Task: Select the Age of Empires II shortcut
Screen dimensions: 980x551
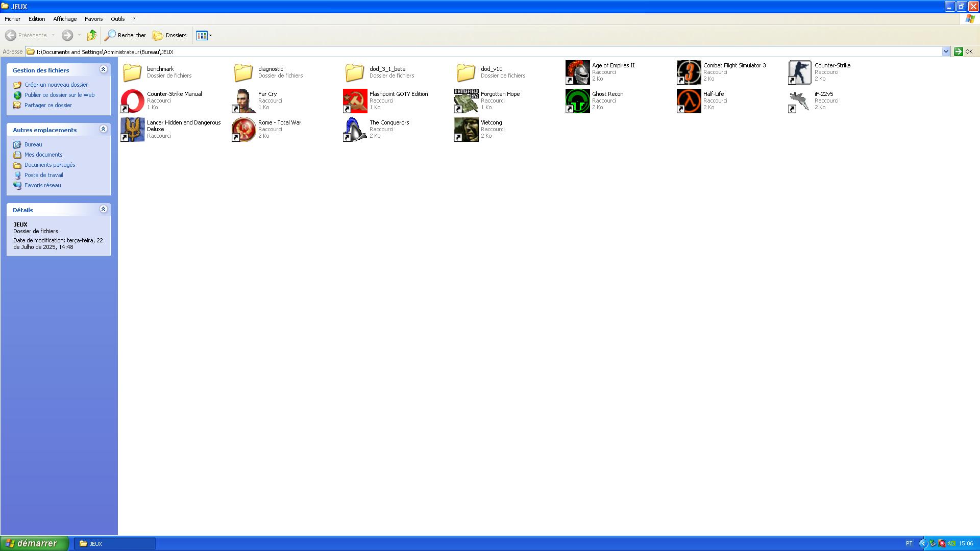Action: coord(577,72)
